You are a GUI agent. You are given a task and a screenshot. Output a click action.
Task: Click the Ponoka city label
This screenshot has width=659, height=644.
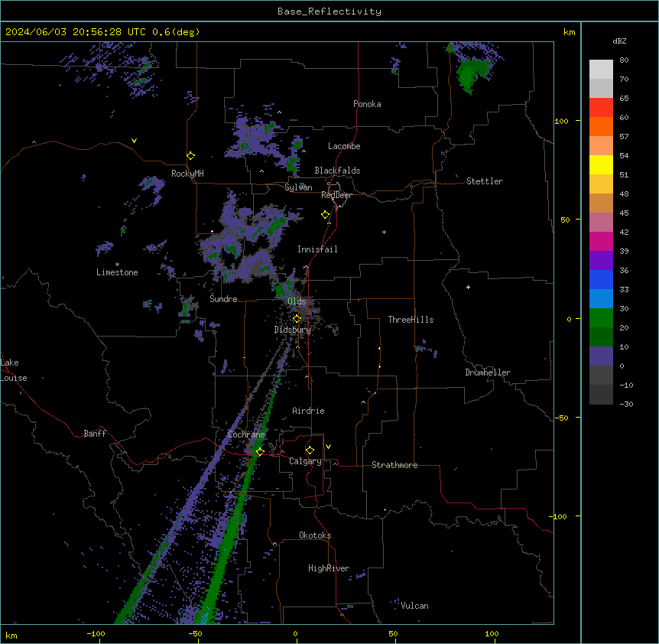367,104
